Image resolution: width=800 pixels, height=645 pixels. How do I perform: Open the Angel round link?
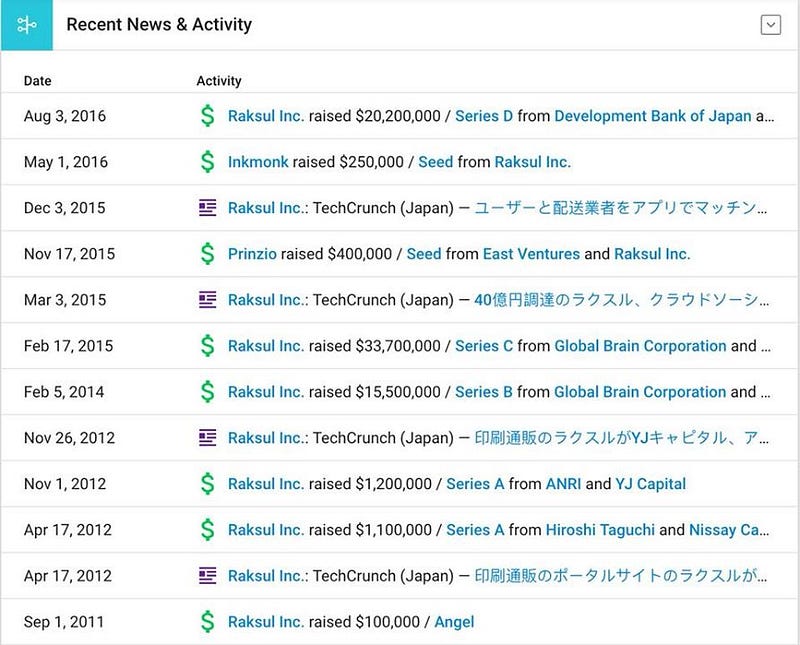point(454,622)
